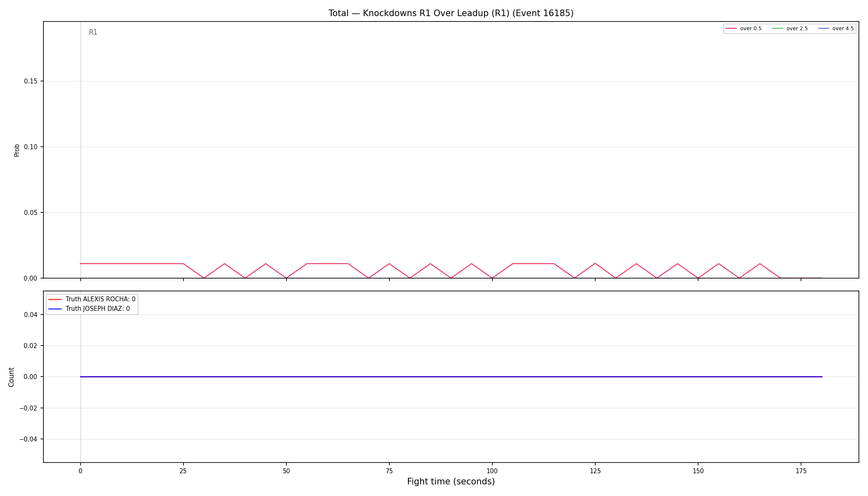Click the 'over 0.5' legend entry
Viewport: 868px width, 496px height.
tap(744, 29)
